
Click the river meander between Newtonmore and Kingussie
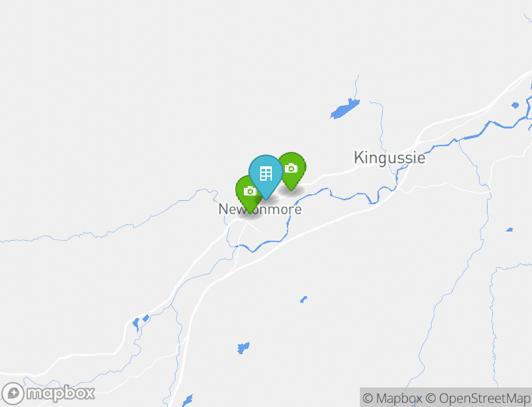(346, 196)
